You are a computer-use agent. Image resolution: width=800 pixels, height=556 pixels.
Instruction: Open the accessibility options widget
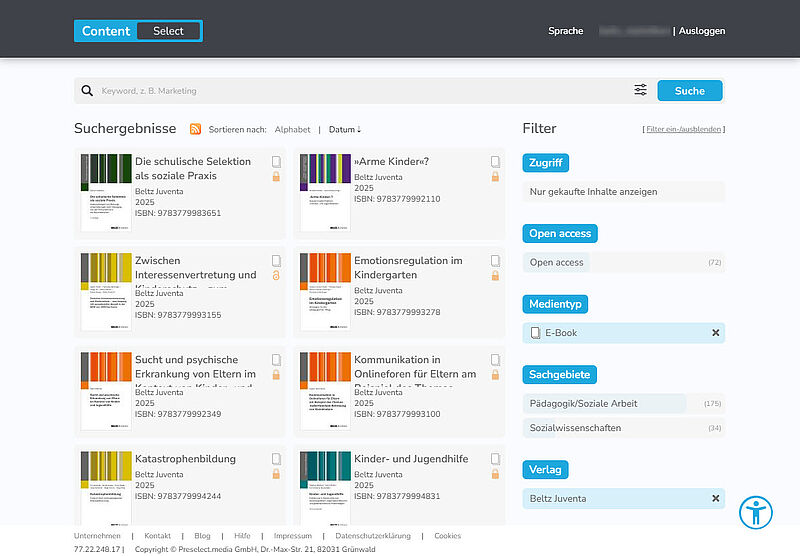point(755,512)
